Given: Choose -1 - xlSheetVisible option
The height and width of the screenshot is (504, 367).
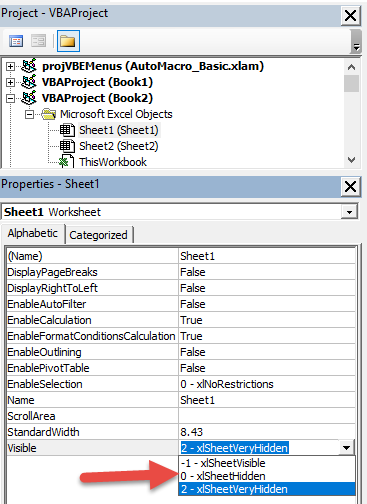Looking at the screenshot, I should click(267, 463).
